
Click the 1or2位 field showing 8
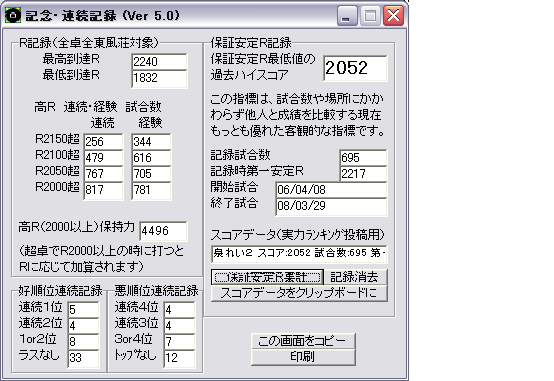[83, 341]
